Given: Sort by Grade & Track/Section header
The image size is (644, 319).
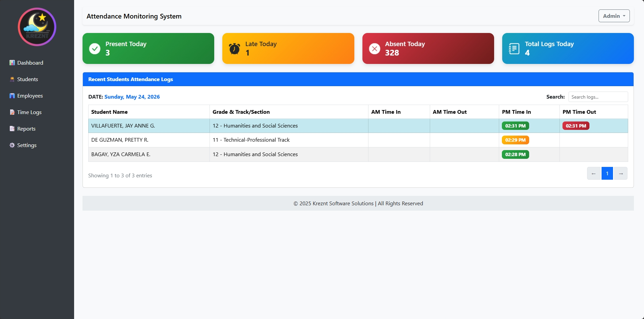Looking at the screenshot, I should [x=289, y=112].
